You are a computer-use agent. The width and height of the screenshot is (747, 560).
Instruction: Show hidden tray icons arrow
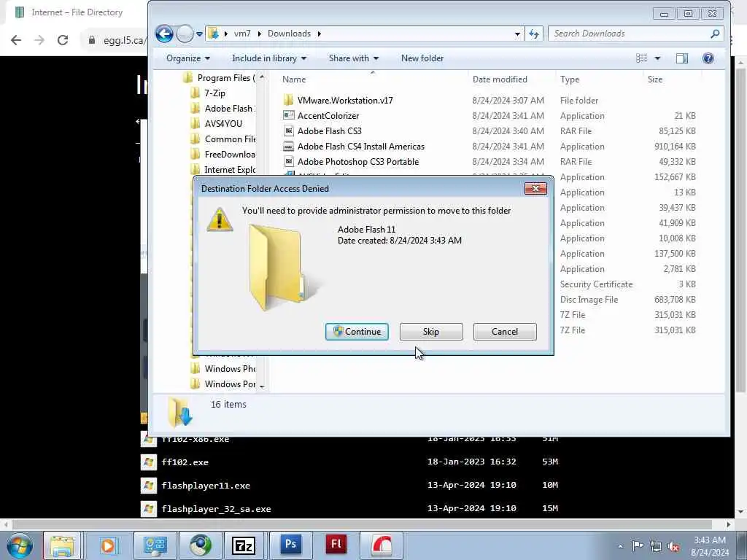620,546
